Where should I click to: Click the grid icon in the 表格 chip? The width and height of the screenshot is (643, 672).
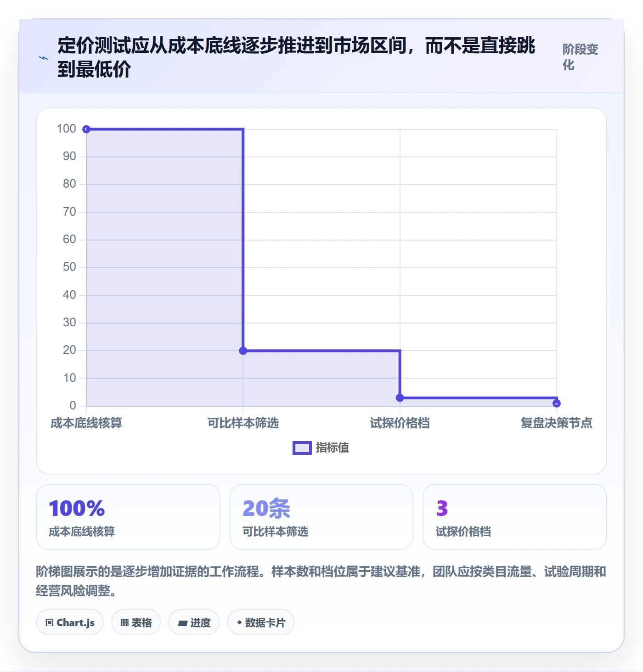tap(124, 623)
